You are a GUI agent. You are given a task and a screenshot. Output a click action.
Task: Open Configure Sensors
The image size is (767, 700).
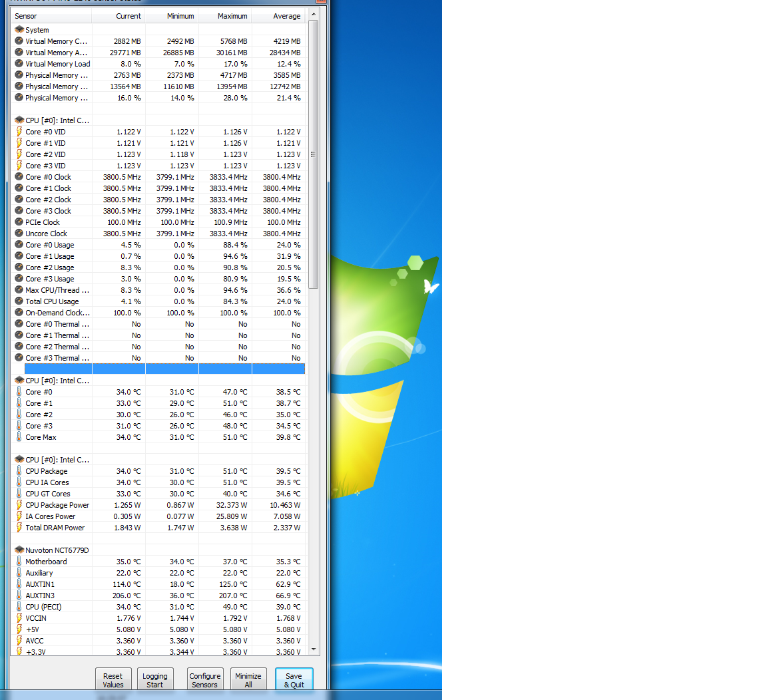(205, 680)
